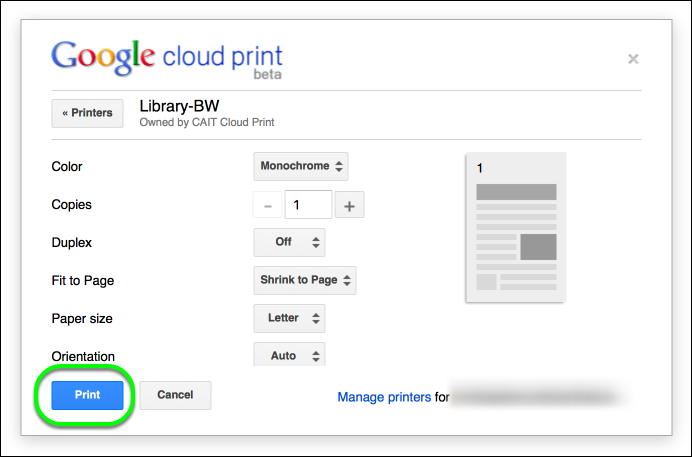Cancel the print dialog
Screen dimensions: 692x457
[x=175, y=395]
